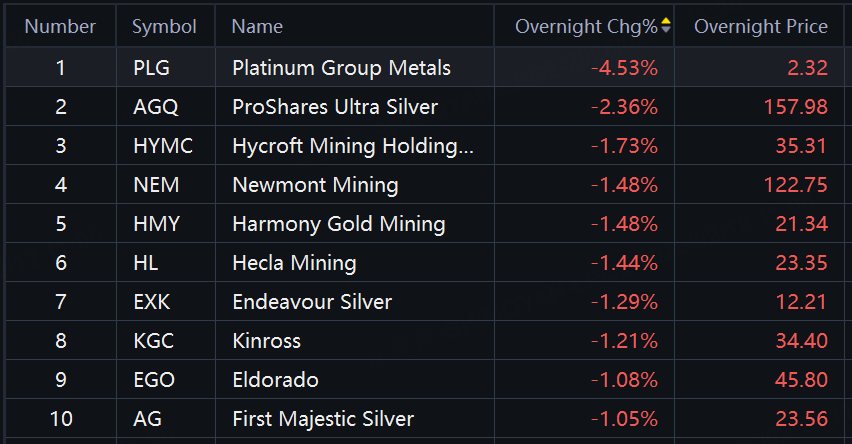The height and width of the screenshot is (444, 852).
Task: Sort the list by Name column
Action: tap(257, 26)
